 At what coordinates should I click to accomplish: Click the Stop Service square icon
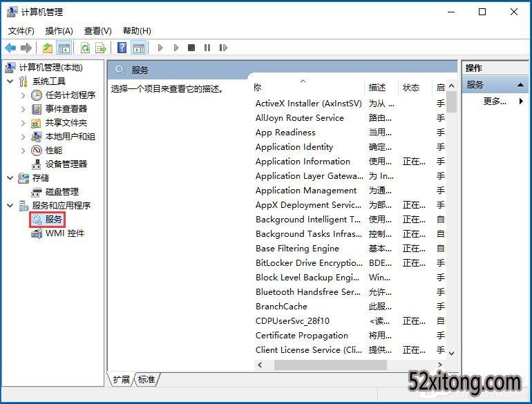pyautogui.click(x=191, y=48)
